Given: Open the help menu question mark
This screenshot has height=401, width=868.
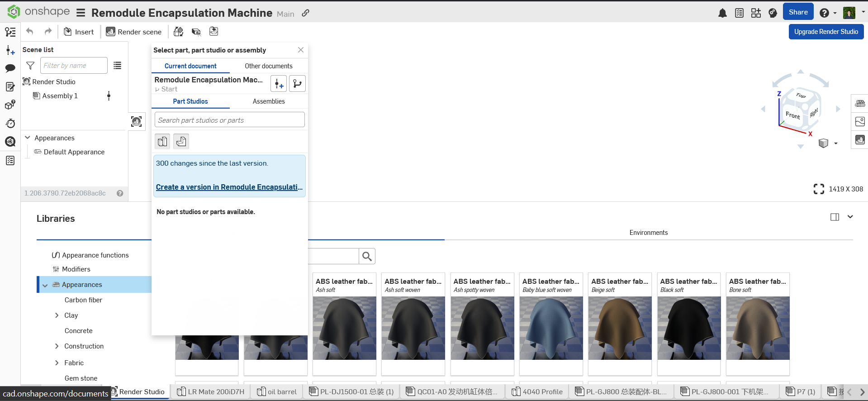Looking at the screenshot, I should pyautogui.click(x=824, y=13).
